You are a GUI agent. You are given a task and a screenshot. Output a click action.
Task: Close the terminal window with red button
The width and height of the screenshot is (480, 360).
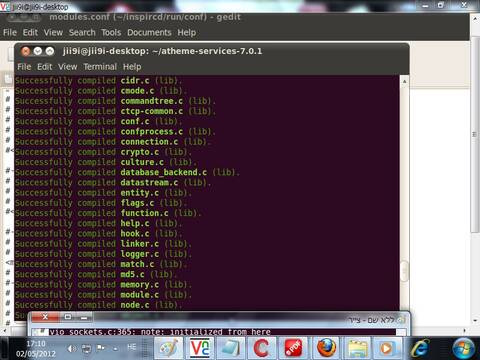[x=26, y=51]
